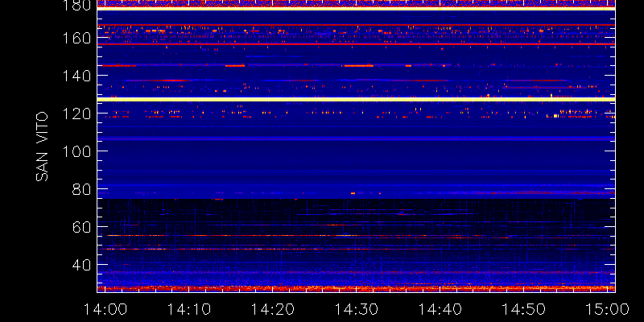
Task: Click the white band just below 180
Action: click(x=356, y=9)
